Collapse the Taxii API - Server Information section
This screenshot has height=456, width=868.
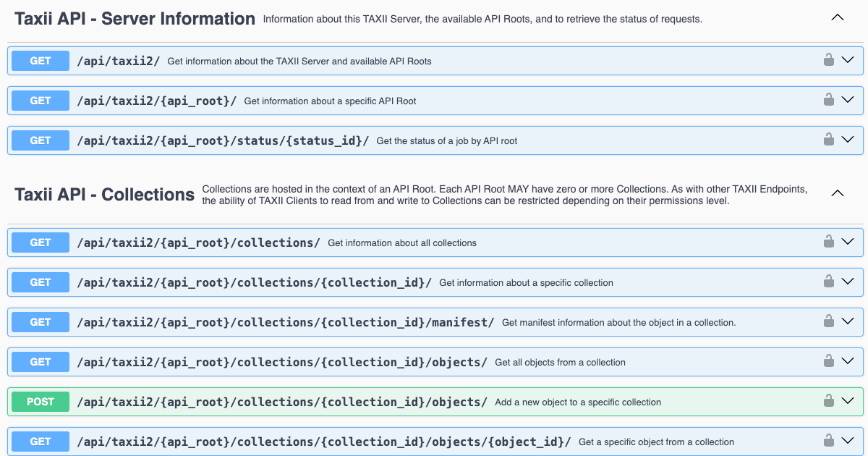(838, 18)
